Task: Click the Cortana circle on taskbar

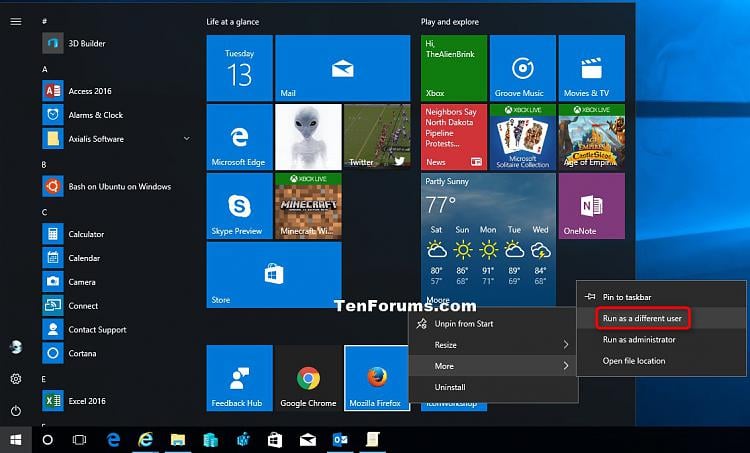Action: (x=47, y=440)
